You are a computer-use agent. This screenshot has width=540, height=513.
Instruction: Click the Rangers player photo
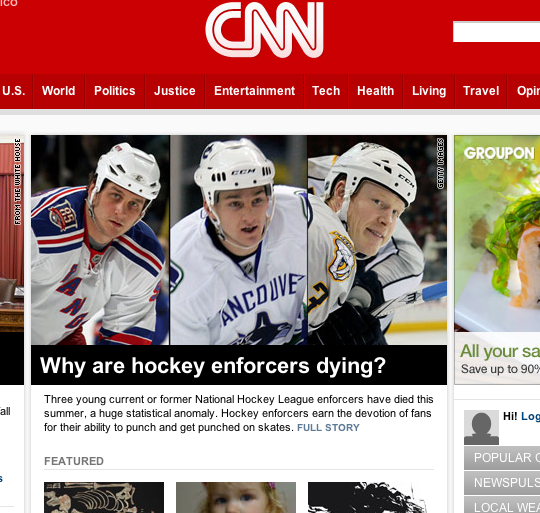[x=100, y=240]
